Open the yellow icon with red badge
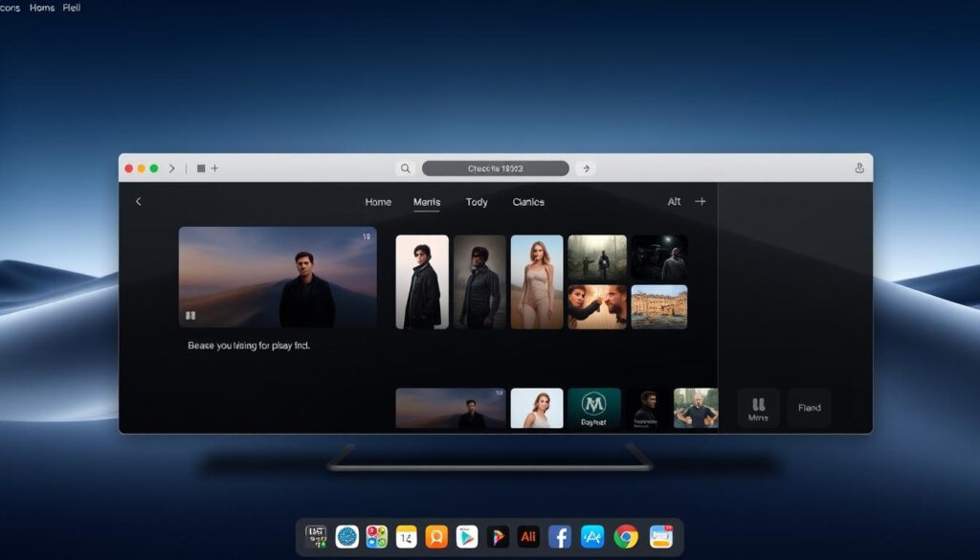The image size is (980, 560). (660, 537)
